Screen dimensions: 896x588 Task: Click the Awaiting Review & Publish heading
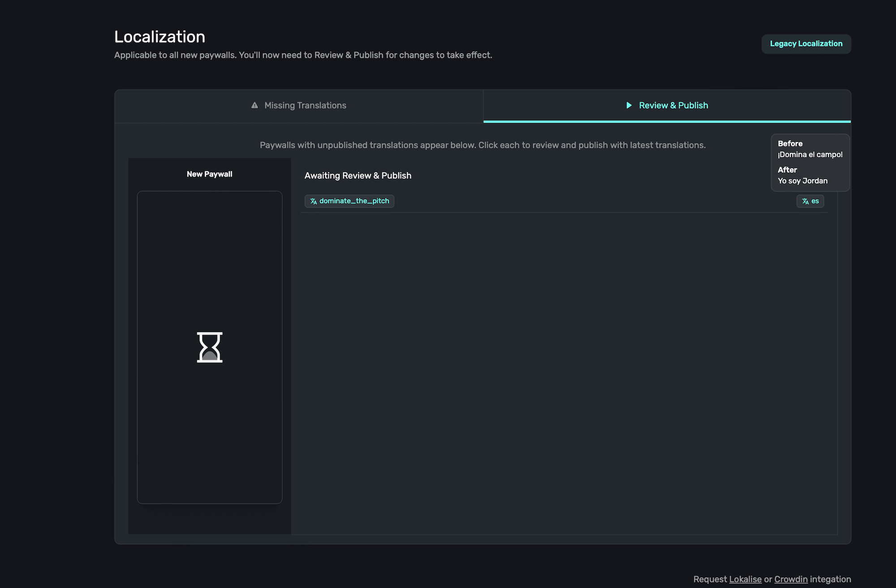tap(358, 176)
